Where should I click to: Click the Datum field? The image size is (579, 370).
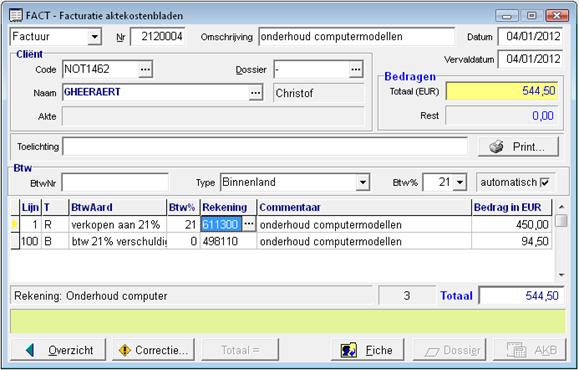pos(530,37)
